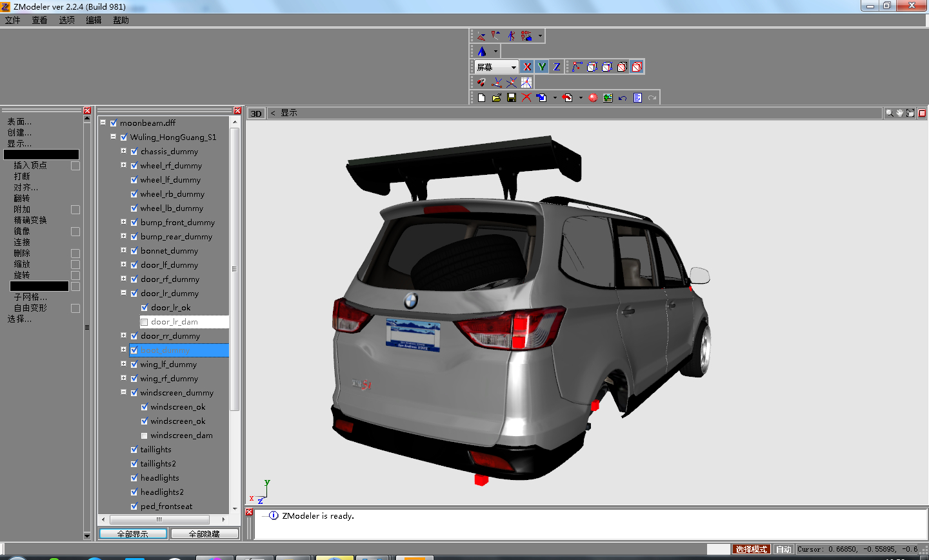The height and width of the screenshot is (560, 929).
Task: Uncheck the taillights visibility checkbox
Action: pyautogui.click(x=134, y=450)
